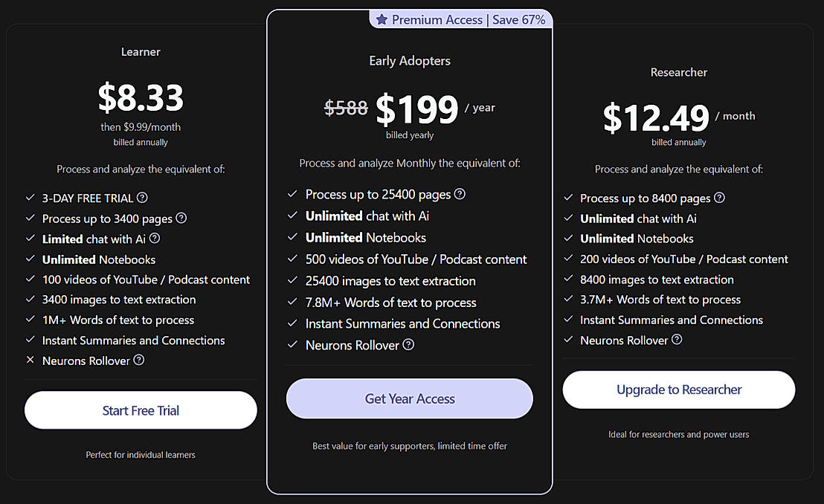Click help icon beside Limited chat with Ai
The image size is (824, 504).
click(x=155, y=239)
